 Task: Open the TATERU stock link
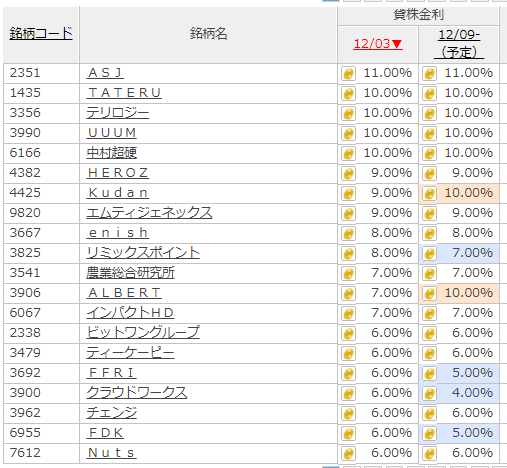[124, 93]
